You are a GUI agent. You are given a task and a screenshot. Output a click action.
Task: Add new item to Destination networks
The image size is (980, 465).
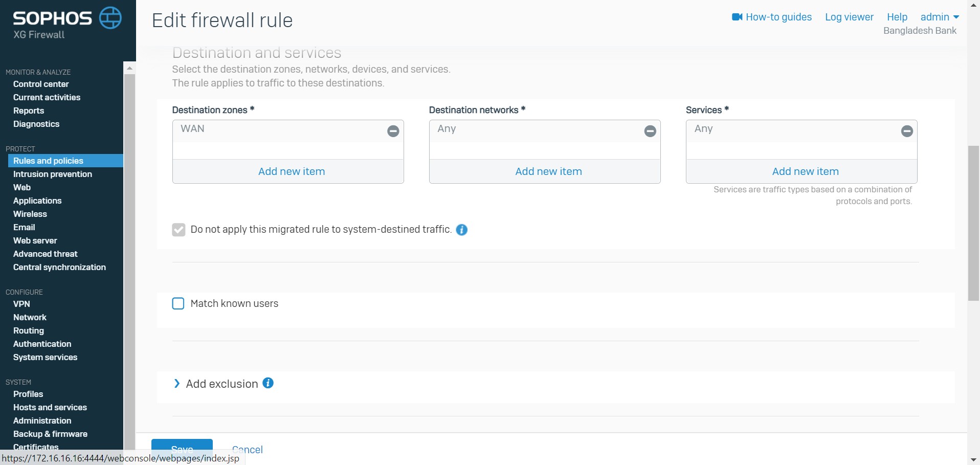[x=548, y=171]
